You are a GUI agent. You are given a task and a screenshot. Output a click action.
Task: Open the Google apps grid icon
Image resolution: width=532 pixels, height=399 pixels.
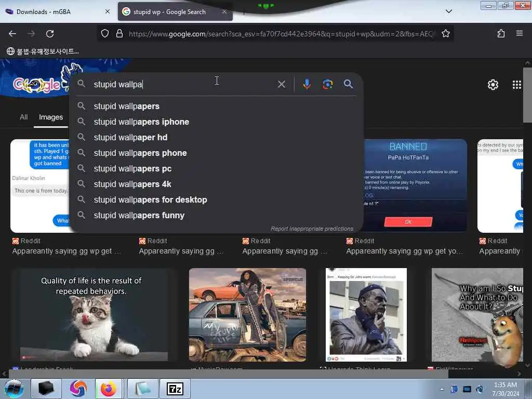click(x=516, y=85)
